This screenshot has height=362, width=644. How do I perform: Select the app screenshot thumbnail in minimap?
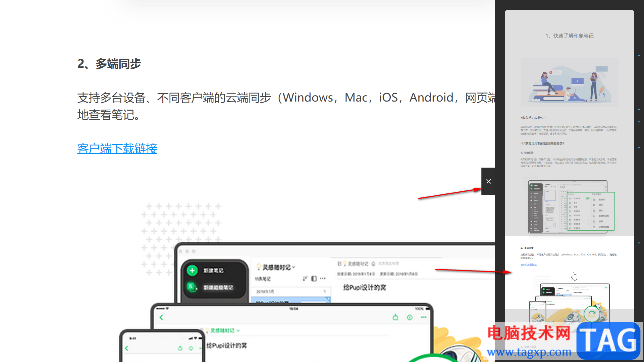pos(569,204)
